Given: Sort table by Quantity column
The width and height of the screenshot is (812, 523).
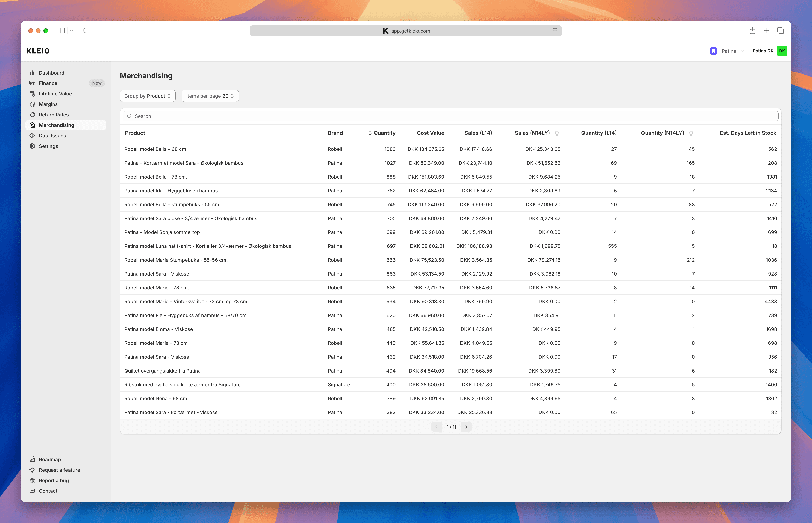Looking at the screenshot, I should point(381,133).
